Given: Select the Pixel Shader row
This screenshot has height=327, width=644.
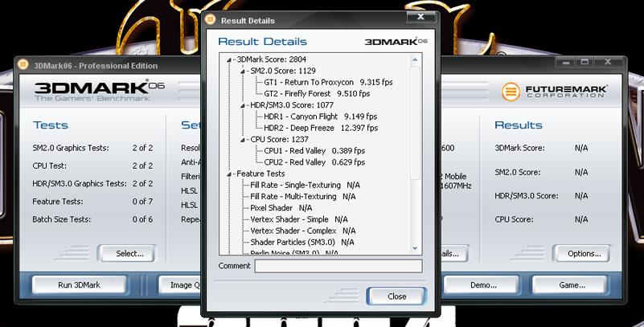Looking at the screenshot, I should coord(281,208).
